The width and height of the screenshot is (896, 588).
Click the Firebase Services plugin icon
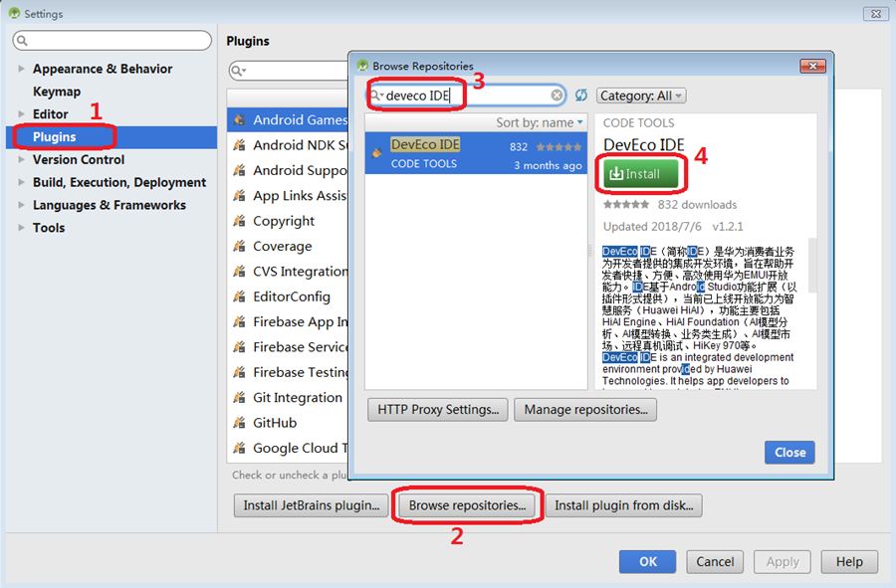coord(239,347)
